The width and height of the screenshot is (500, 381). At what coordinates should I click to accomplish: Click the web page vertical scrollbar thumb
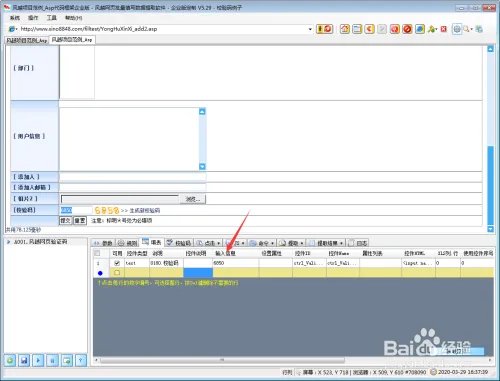tap(490, 185)
